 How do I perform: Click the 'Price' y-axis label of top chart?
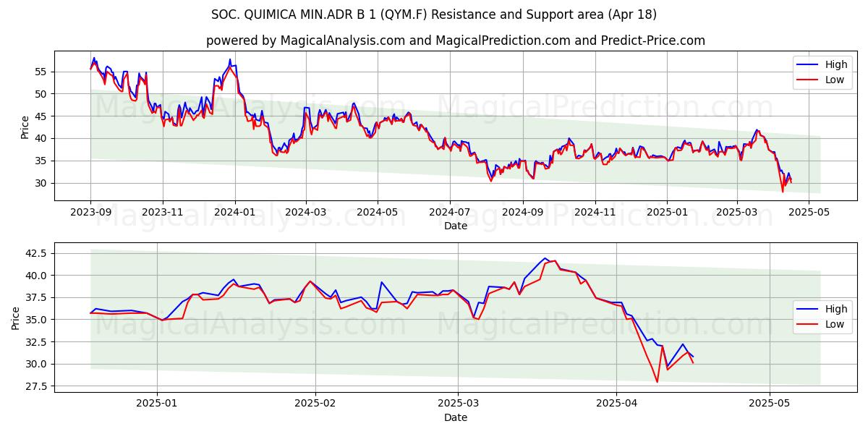[25, 127]
